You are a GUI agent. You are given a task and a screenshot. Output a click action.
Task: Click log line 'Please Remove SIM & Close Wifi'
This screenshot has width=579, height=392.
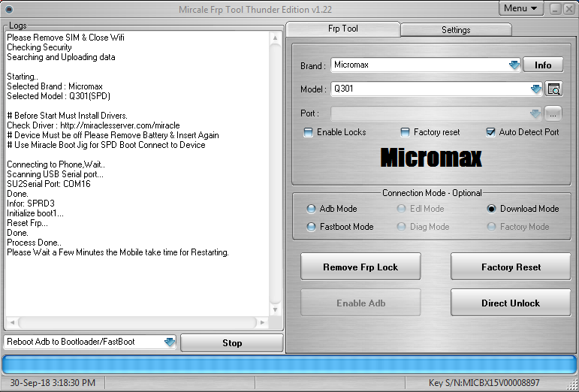(x=66, y=38)
